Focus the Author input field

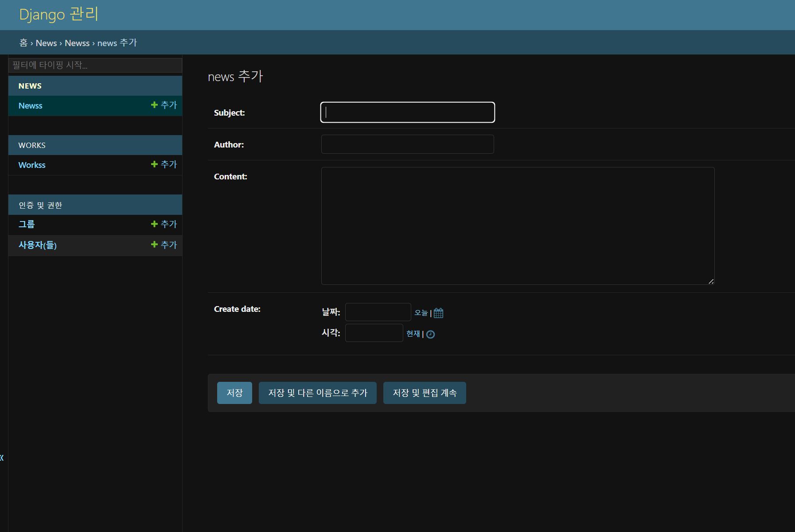click(408, 144)
